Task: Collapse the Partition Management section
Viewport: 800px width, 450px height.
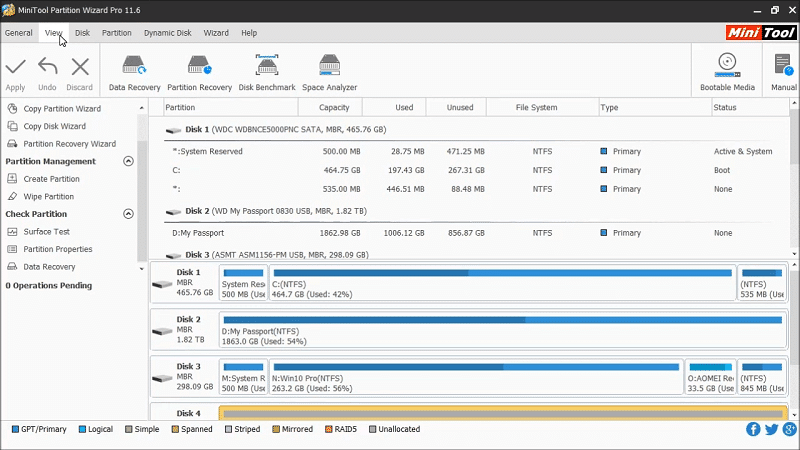Action: point(129,161)
